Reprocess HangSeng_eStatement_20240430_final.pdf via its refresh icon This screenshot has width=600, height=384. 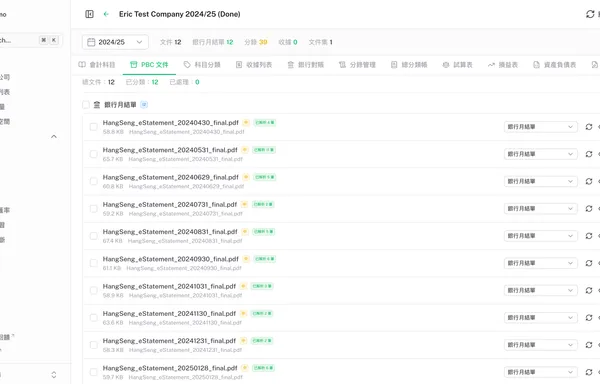coord(589,127)
